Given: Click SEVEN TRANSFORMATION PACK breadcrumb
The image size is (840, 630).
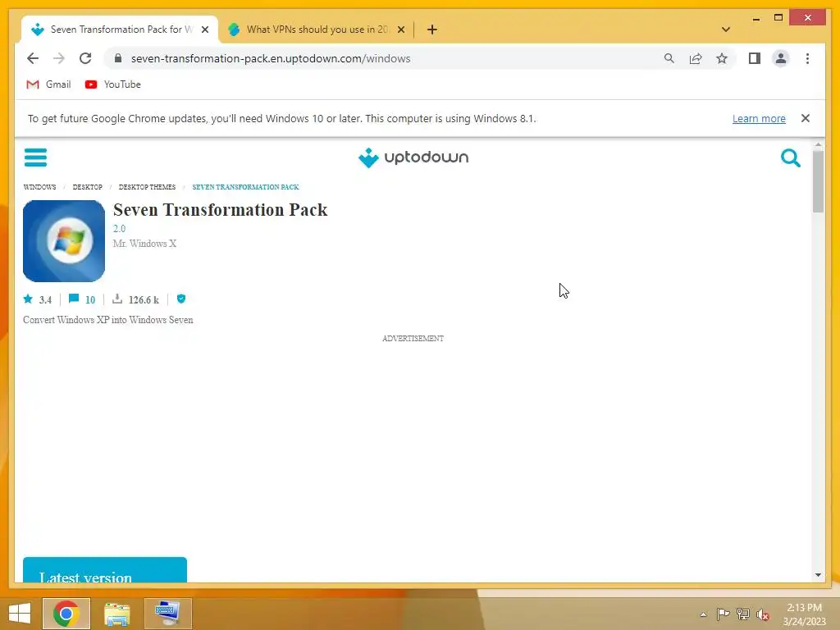Looking at the screenshot, I should coord(245,187).
